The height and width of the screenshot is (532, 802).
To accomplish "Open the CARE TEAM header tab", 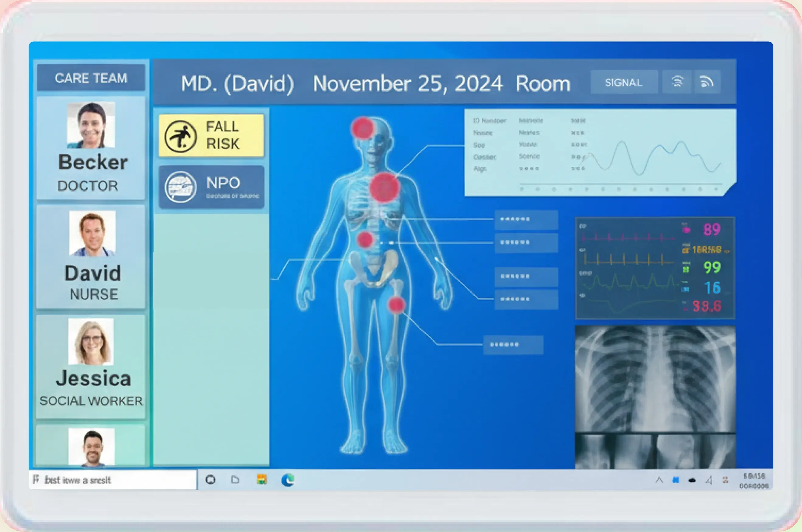I will click(x=91, y=78).
